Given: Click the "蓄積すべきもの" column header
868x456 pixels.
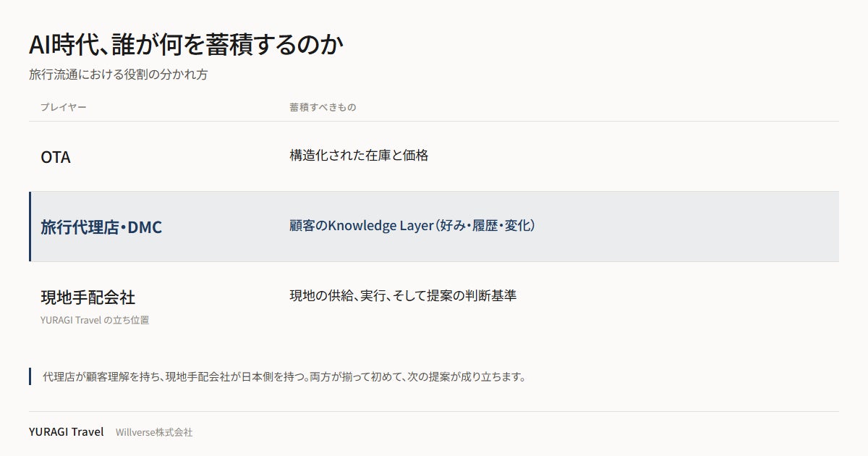Looking at the screenshot, I should [x=323, y=107].
